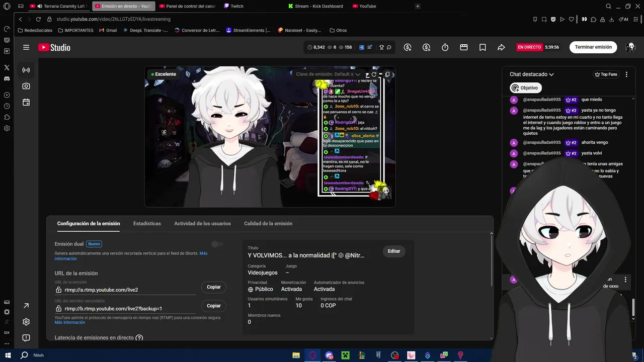Open Opera history clock sidebar icon

(x=7, y=106)
